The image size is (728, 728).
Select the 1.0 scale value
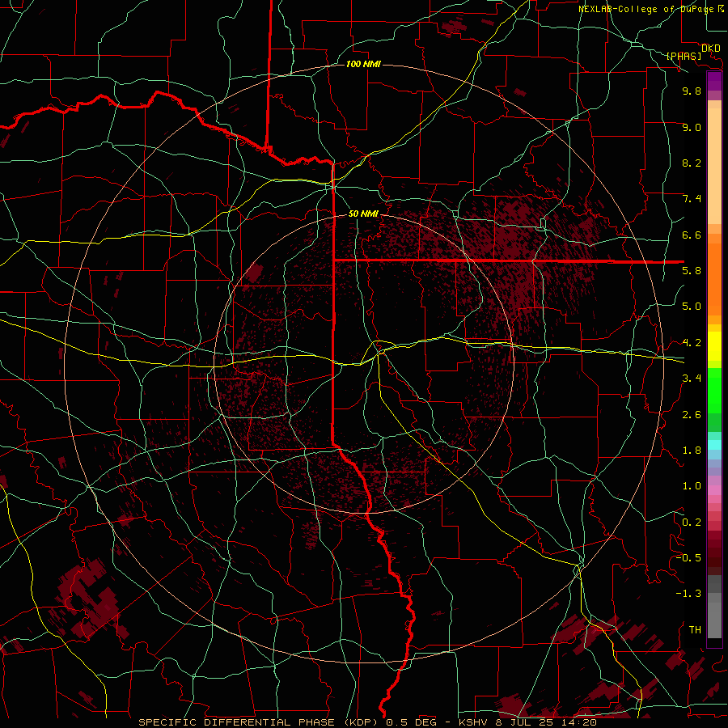click(x=692, y=486)
